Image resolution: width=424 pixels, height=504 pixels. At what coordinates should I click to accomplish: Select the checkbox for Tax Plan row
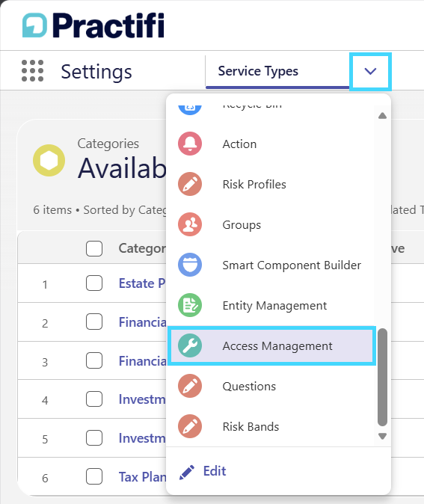coord(94,476)
